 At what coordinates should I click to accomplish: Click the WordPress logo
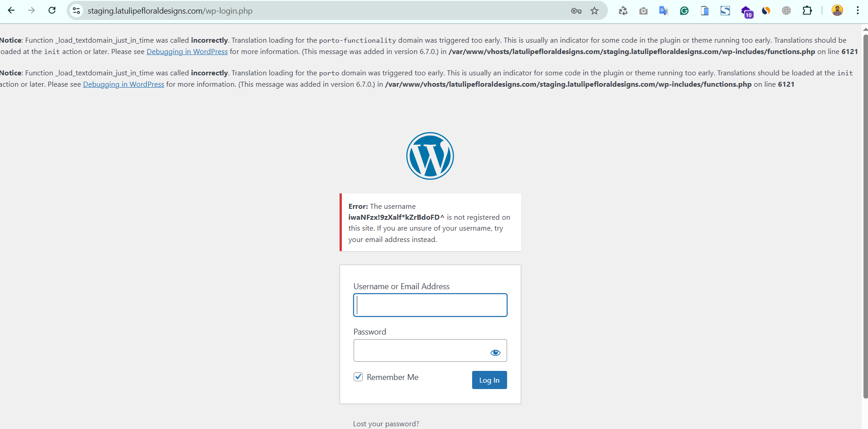coord(430,156)
